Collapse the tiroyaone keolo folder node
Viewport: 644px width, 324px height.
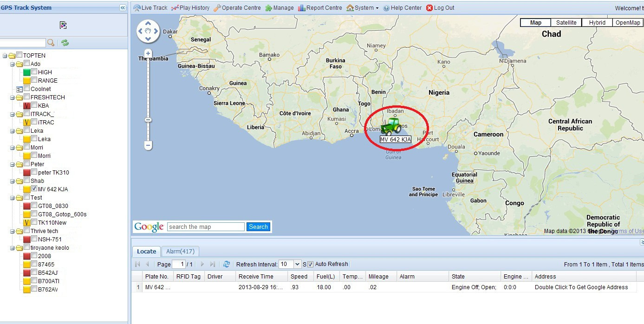12,248
